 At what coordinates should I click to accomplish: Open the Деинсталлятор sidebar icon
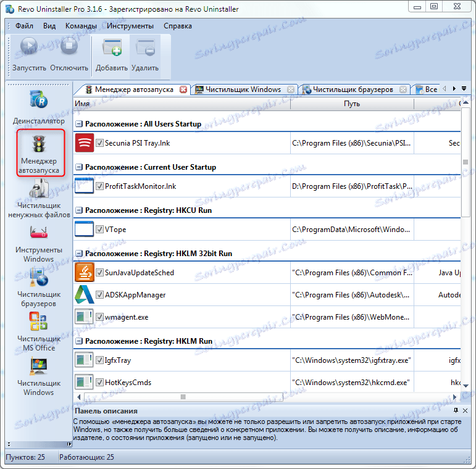(39, 99)
